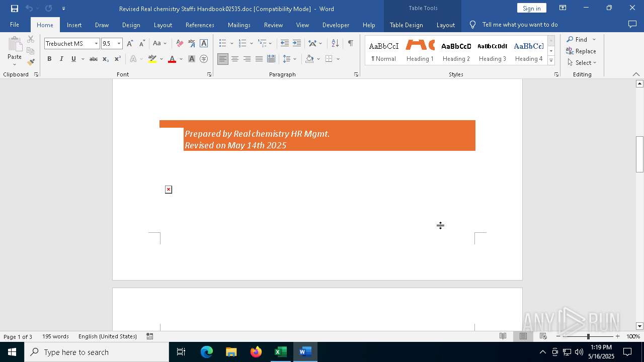Open File Explorer from the taskbar

tap(231, 352)
